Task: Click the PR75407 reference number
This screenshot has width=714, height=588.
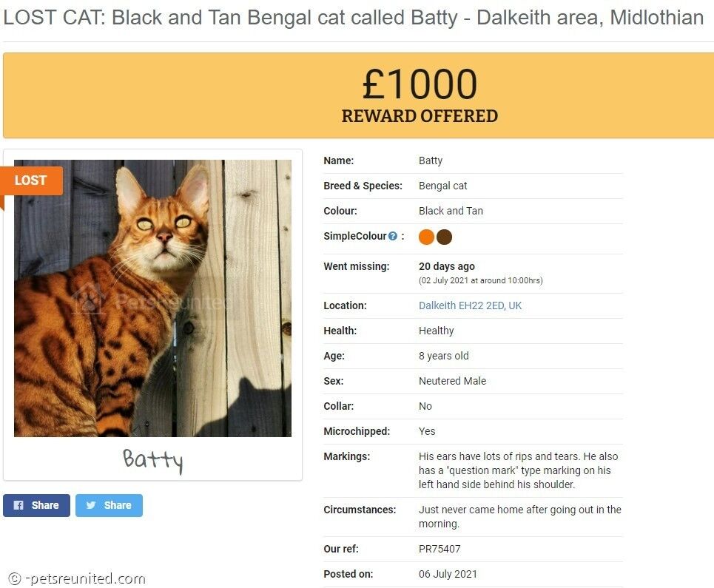Action: 439,549
